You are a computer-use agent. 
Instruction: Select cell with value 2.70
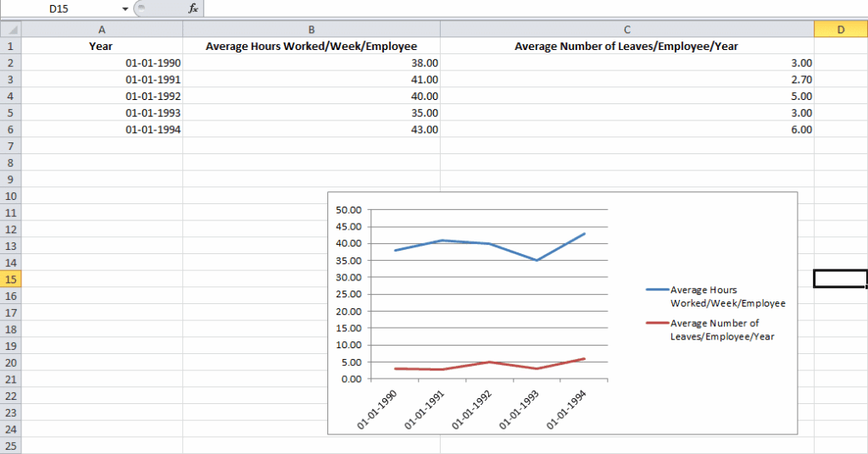pyautogui.click(x=626, y=79)
